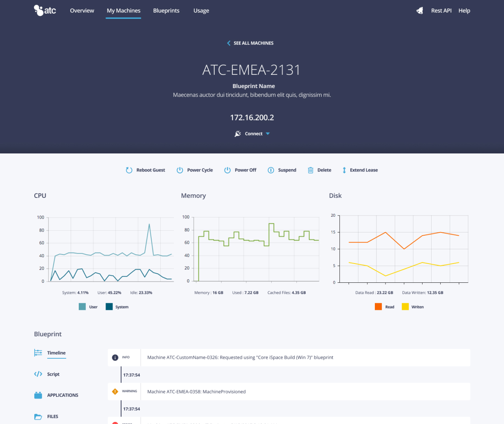This screenshot has width=504, height=424.
Task: Click the plug icon beside Connect
Action: 238,134
